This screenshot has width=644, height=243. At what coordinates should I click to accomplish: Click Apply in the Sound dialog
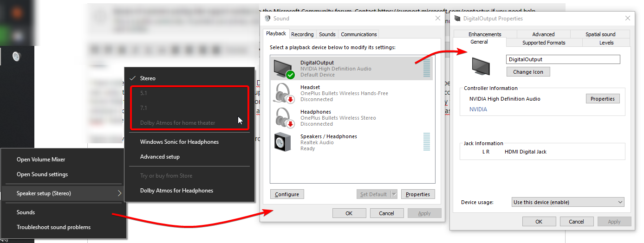[x=424, y=213]
